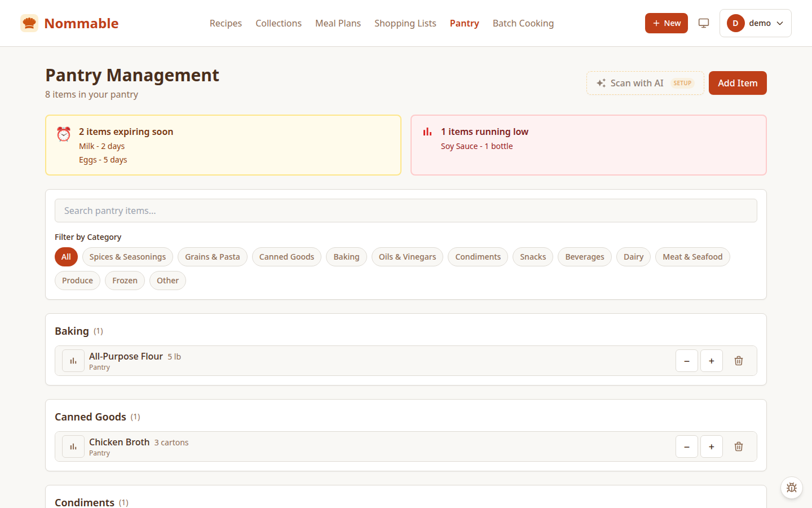Click the Nommable chef hat logo

coord(29,23)
